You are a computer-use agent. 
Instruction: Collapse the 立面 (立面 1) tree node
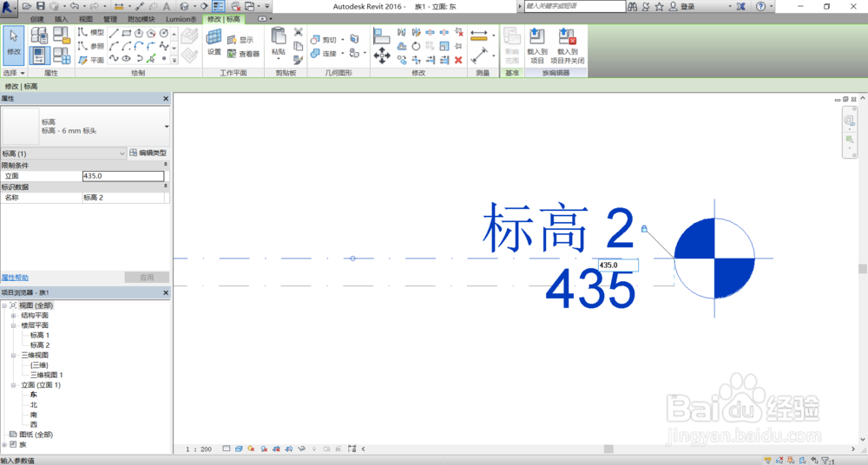13,385
